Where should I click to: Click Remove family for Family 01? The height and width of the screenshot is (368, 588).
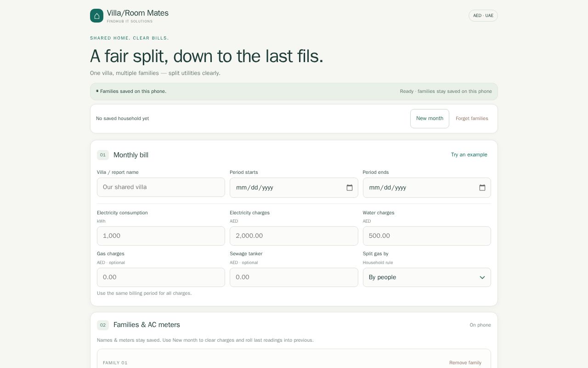[x=465, y=363]
